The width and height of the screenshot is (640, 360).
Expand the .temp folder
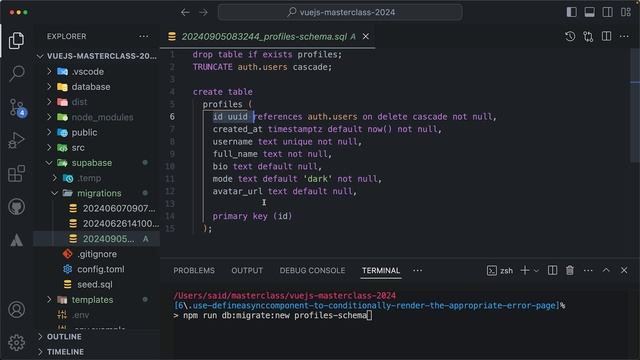pos(96,178)
